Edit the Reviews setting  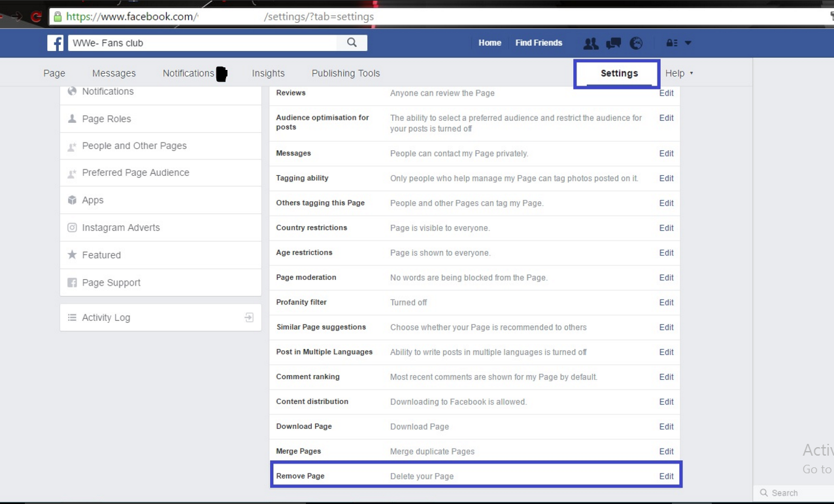[x=666, y=93]
